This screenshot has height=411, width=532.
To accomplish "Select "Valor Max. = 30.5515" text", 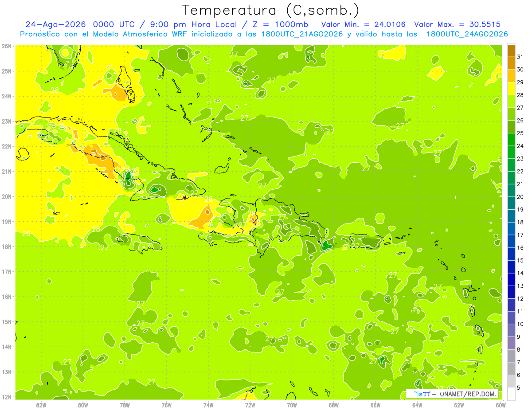I will [458, 24].
